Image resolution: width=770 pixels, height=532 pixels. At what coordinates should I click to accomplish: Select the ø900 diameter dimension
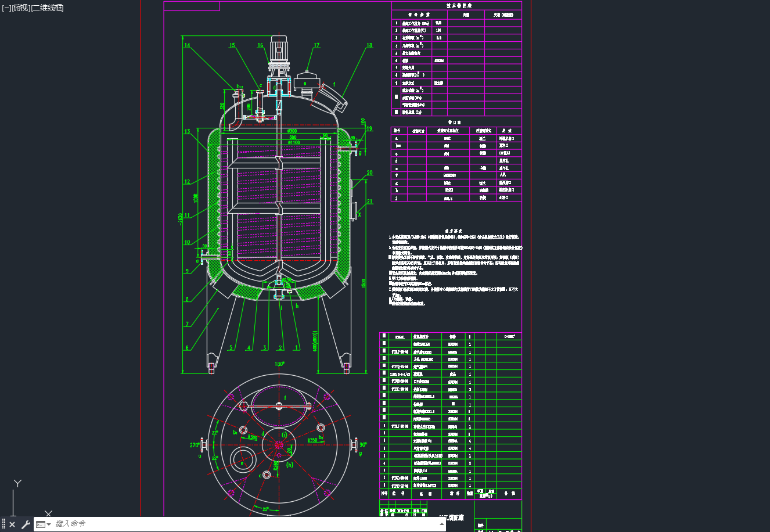click(292, 131)
